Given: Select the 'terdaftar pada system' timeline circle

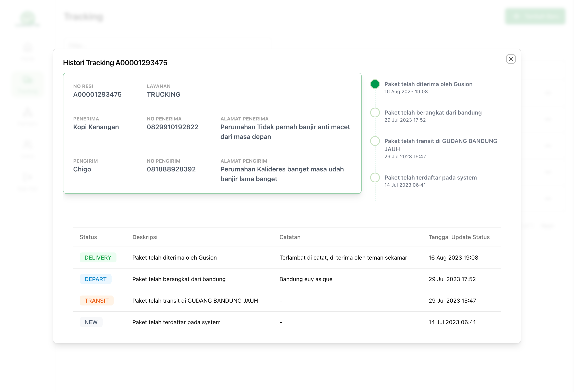Looking at the screenshot, I should [x=375, y=178].
